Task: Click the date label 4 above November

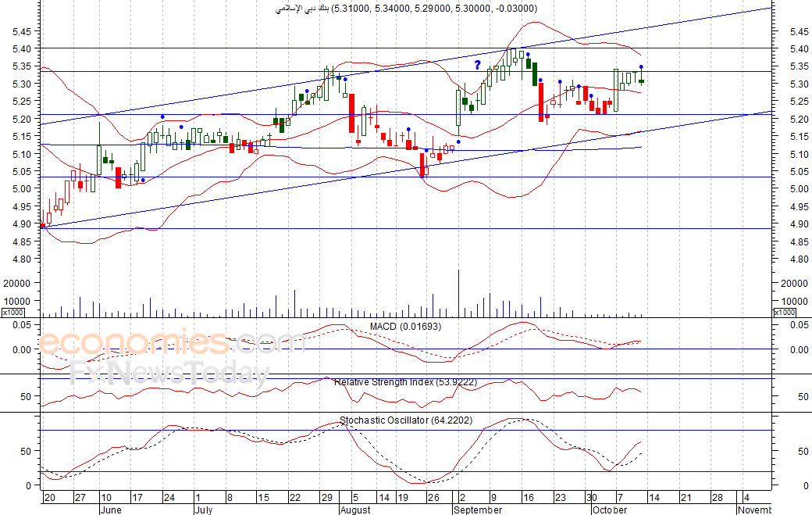Action: [x=746, y=498]
